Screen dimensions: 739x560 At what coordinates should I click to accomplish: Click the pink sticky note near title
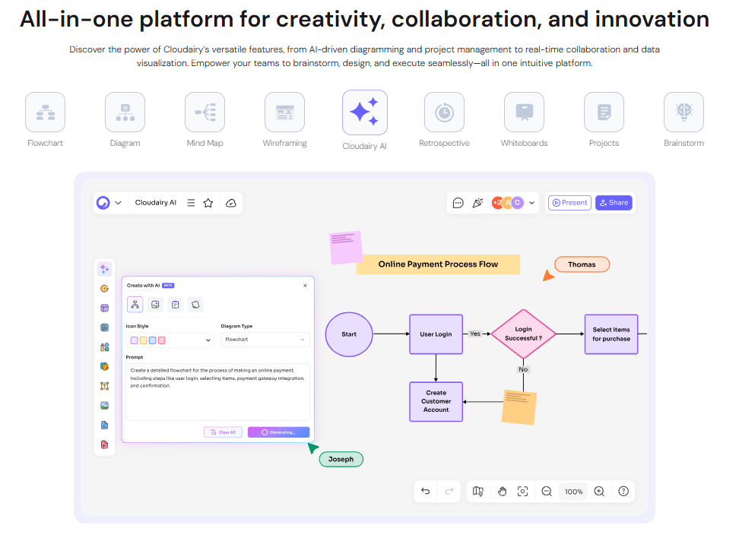tap(346, 248)
